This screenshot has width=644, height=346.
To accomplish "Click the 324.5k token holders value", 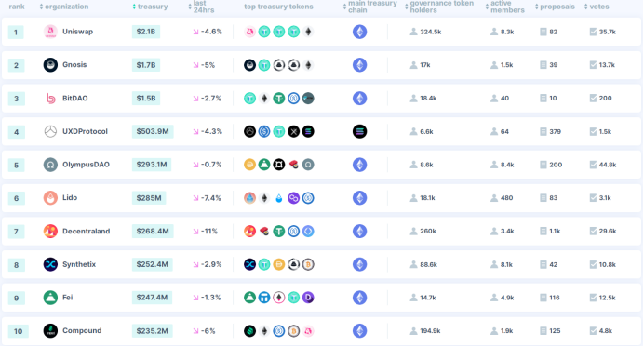I will click(431, 32).
